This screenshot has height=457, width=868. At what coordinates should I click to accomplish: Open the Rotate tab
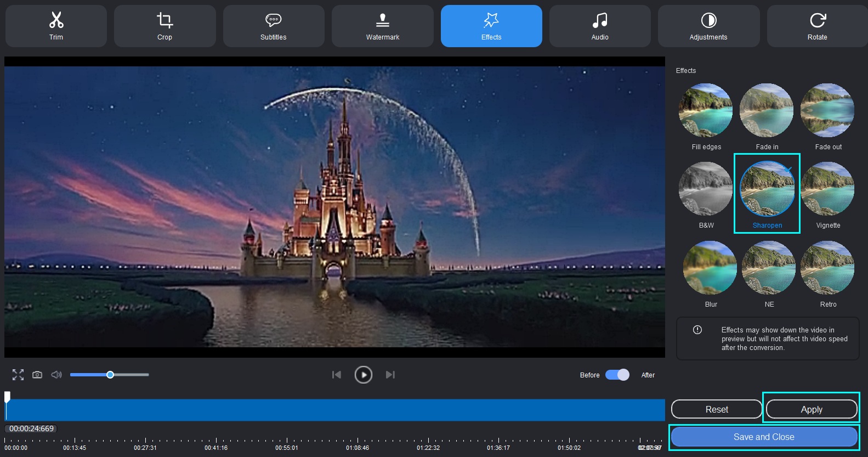click(817, 26)
